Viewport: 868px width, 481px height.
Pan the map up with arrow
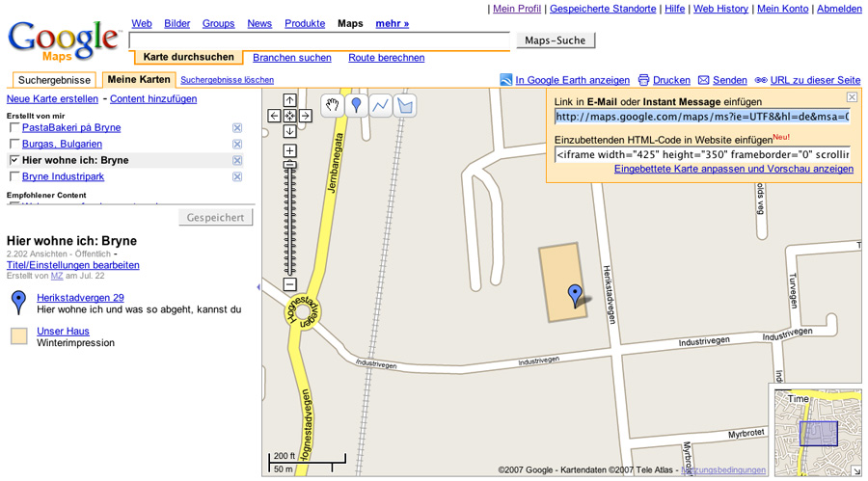click(289, 100)
